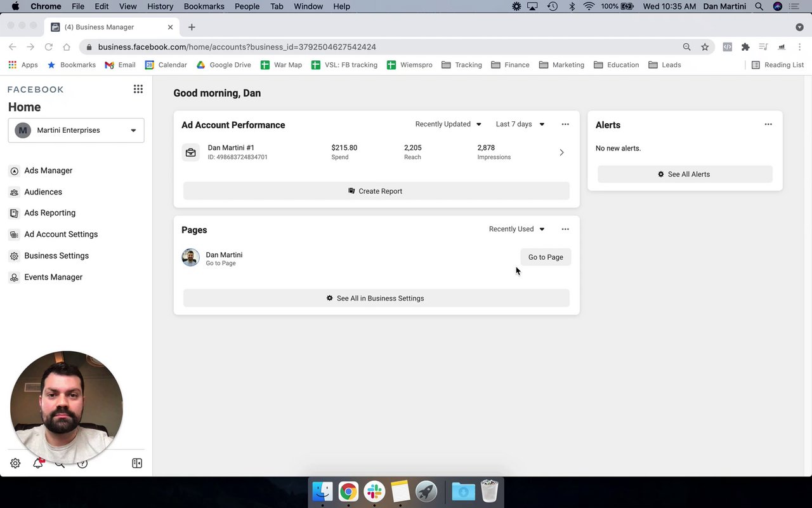Screen dimensions: 812x508
Task: Open the Ad Account Performance more options
Action: [x=565, y=124]
